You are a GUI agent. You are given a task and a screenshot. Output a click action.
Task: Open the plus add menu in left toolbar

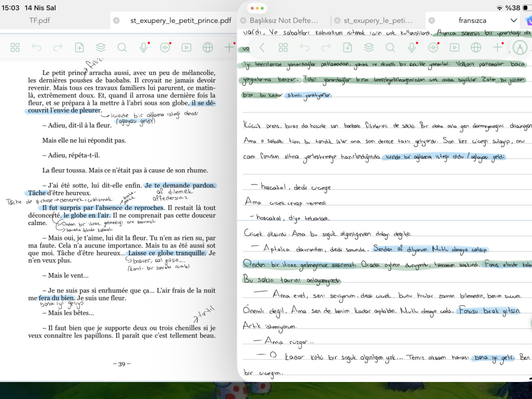pyautogui.click(x=229, y=47)
